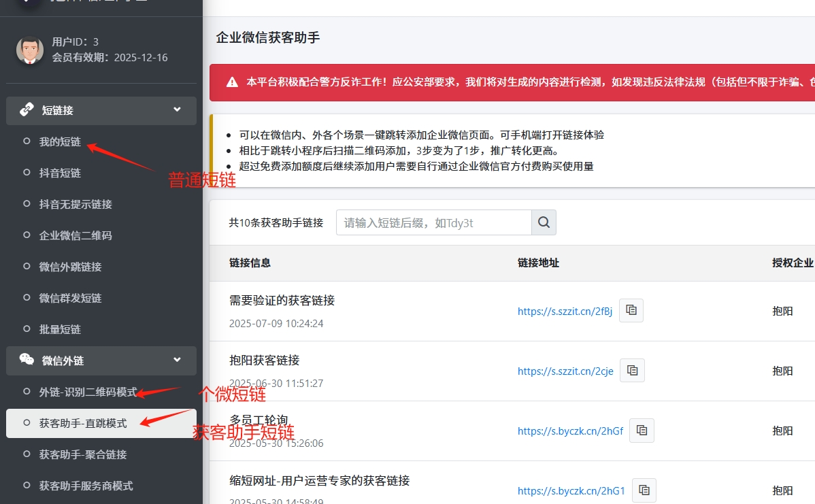Open 获客助手-聚合链接 menu entry
815x504 pixels.
click(83, 454)
